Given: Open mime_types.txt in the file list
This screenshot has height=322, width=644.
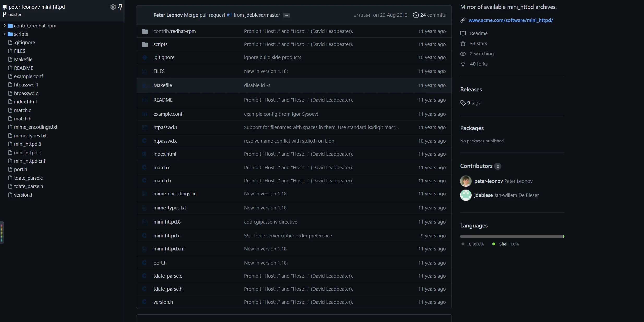Looking at the screenshot, I should [x=170, y=208].
